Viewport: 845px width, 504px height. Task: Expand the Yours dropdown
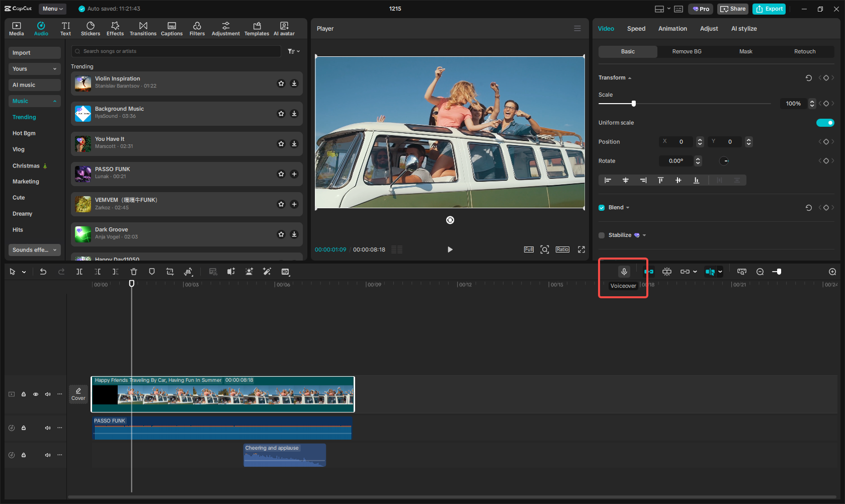[34, 69]
